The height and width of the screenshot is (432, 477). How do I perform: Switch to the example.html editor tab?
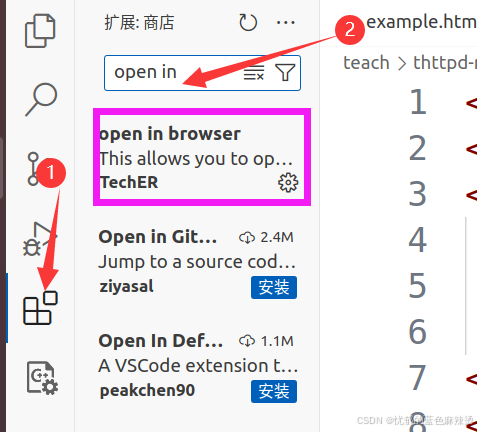click(x=421, y=22)
